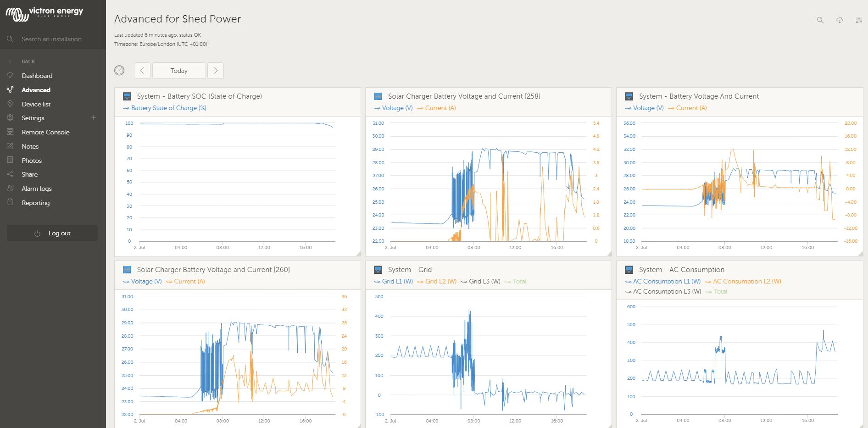The height and width of the screenshot is (428, 868).
Task: Open the Share page
Action: click(x=29, y=174)
